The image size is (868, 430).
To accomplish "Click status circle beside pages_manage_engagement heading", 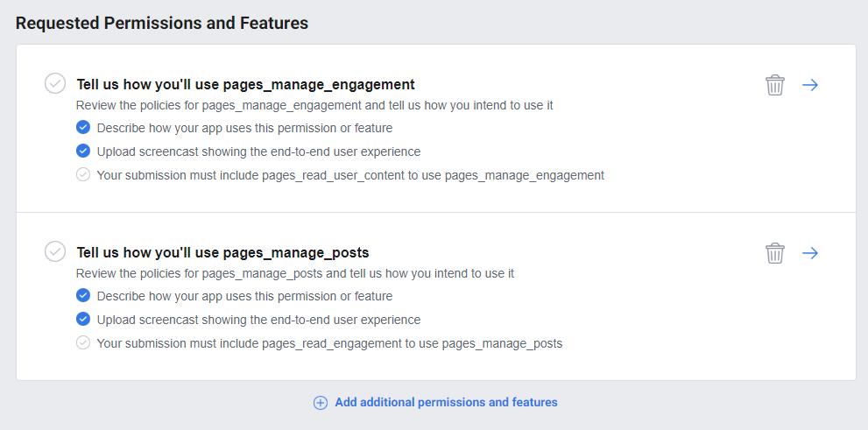I will [55, 83].
